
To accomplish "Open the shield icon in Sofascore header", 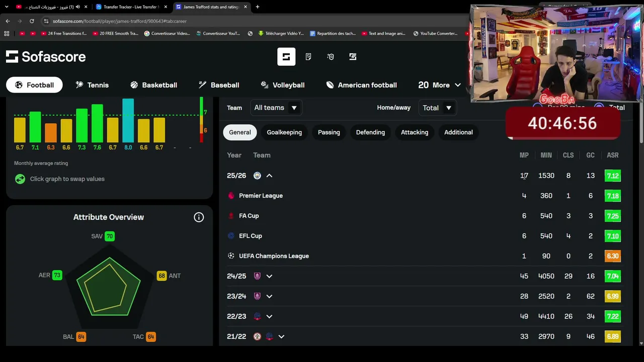I will pos(331,57).
